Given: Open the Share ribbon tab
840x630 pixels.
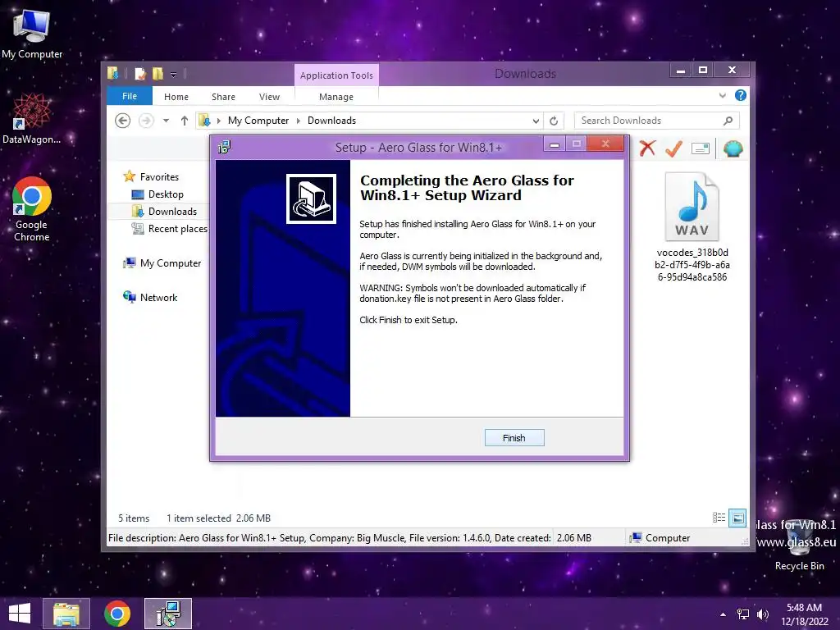Looking at the screenshot, I should [x=223, y=97].
